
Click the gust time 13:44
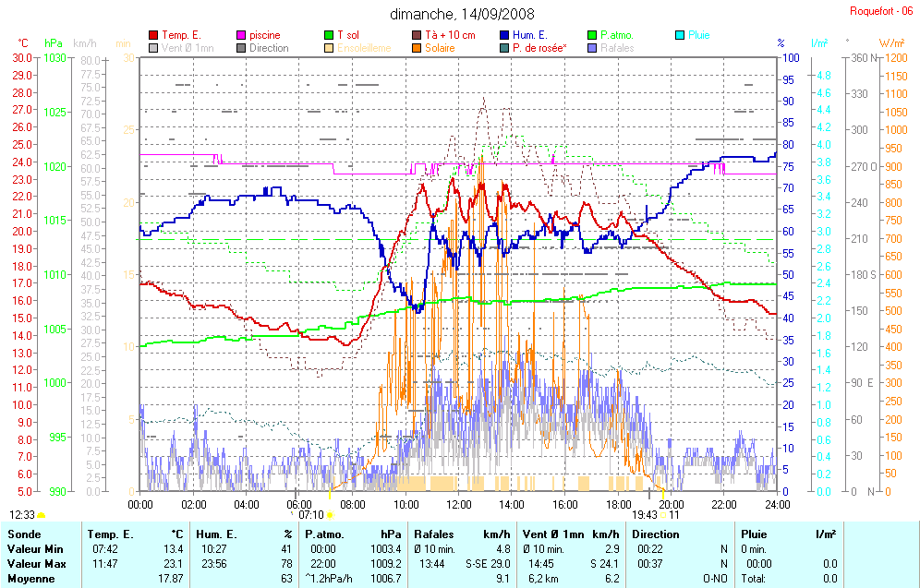pos(432,564)
